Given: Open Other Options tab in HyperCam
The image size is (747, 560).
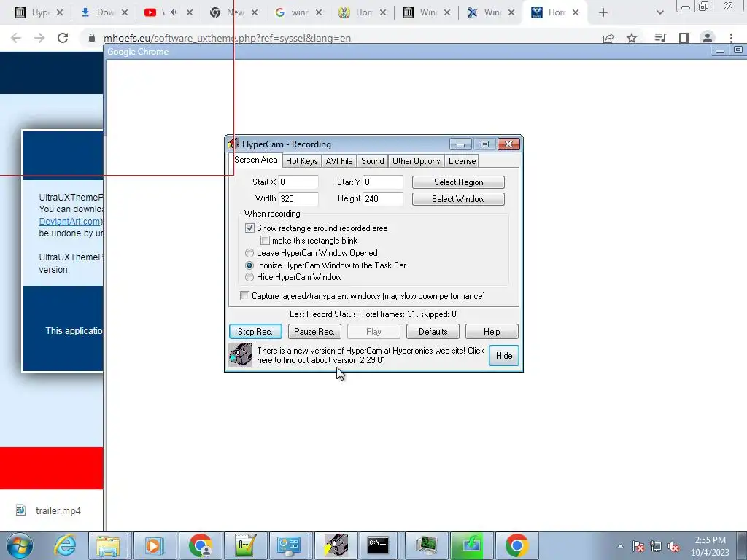Looking at the screenshot, I should point(417,161).
